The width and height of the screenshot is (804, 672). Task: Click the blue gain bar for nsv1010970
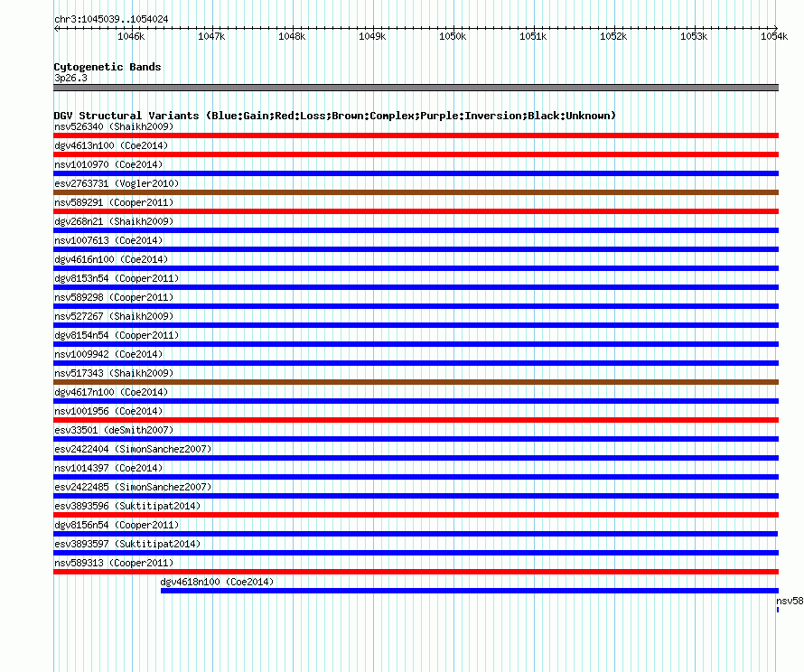click(x=416, y=173)
